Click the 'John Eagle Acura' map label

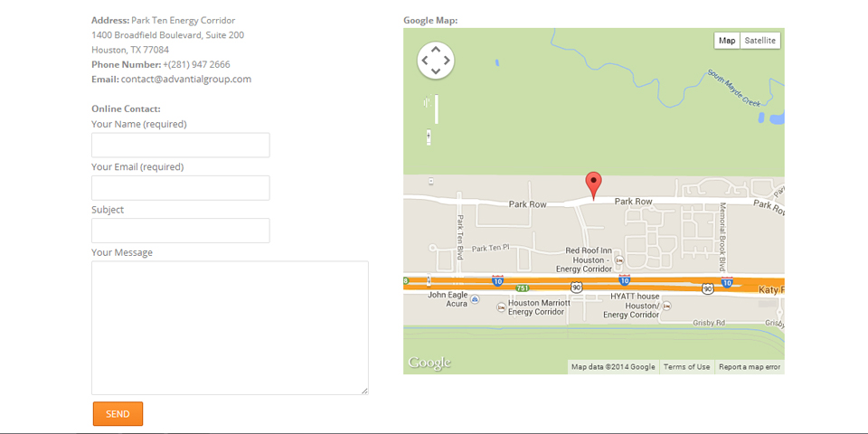click(x=448, y=299)
